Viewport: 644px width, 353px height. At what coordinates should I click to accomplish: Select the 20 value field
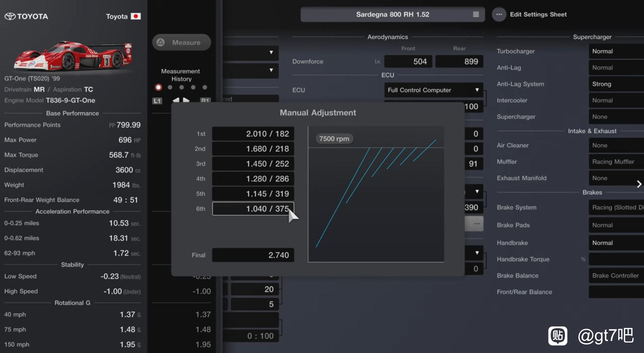[255, 289]
